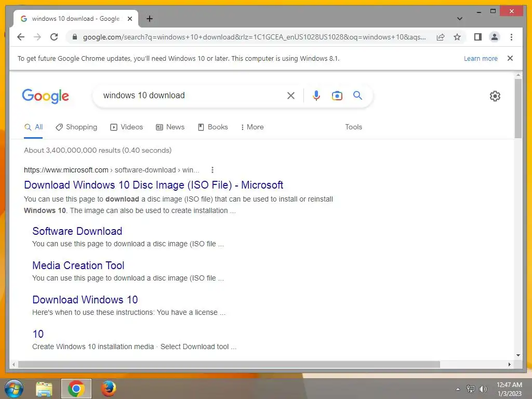
Task: Click the horizontal scrollbar thumb
Action: 229,364
